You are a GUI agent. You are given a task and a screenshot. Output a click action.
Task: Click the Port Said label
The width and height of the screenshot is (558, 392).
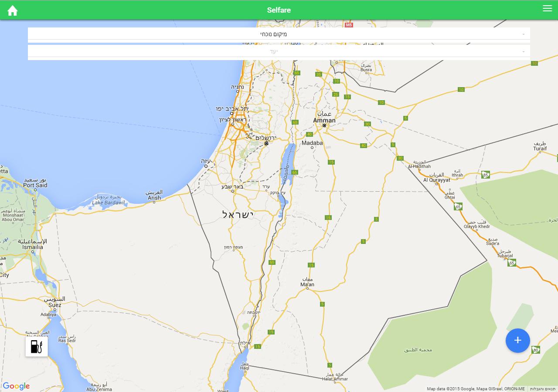click(35, 185)
